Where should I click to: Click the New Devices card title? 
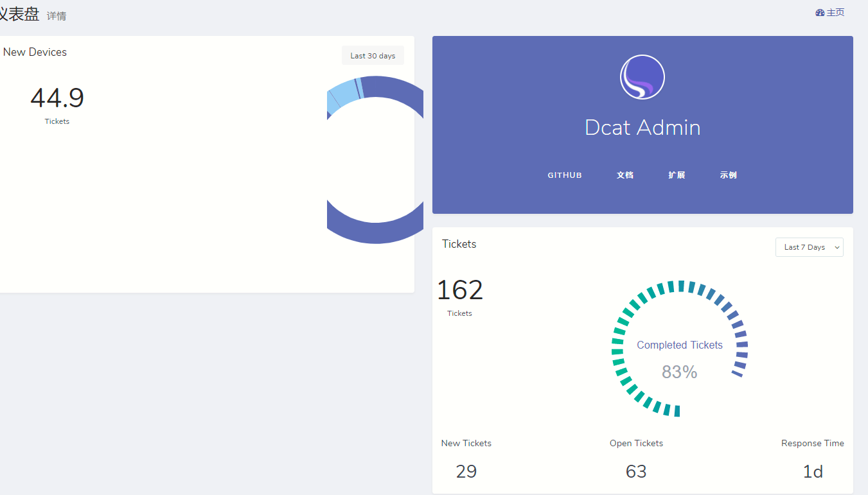coord(35,52)
